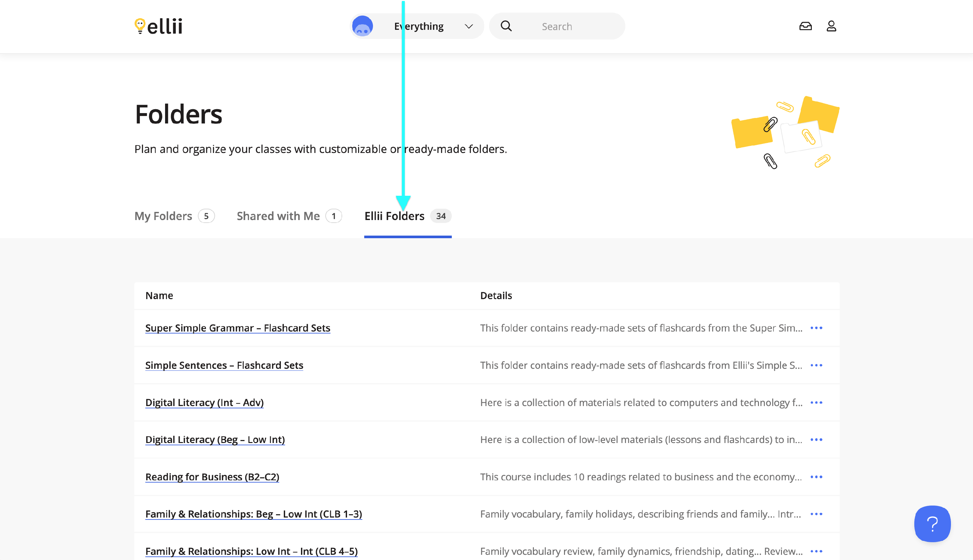The height and width of the screenshot is (560, 973).
Task: Open Super Simple Grammar – Flashcard Sets folder
Action: tap(237, 328)
